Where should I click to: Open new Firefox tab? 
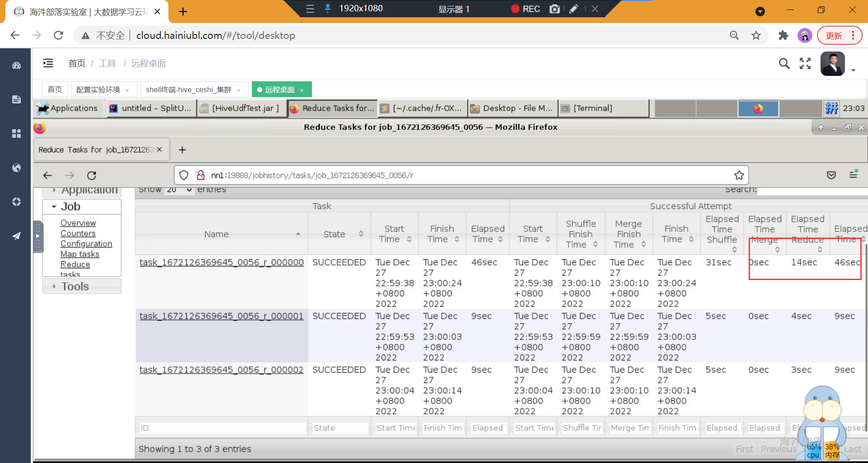point(182,150)
